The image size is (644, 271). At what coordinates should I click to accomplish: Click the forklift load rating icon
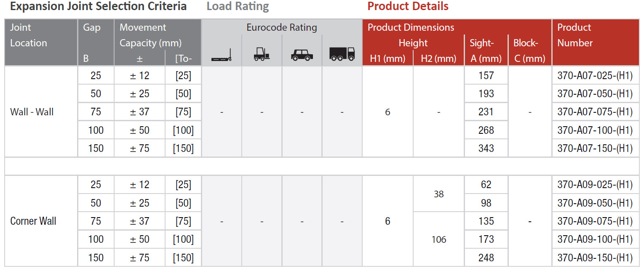pos(262,54)
